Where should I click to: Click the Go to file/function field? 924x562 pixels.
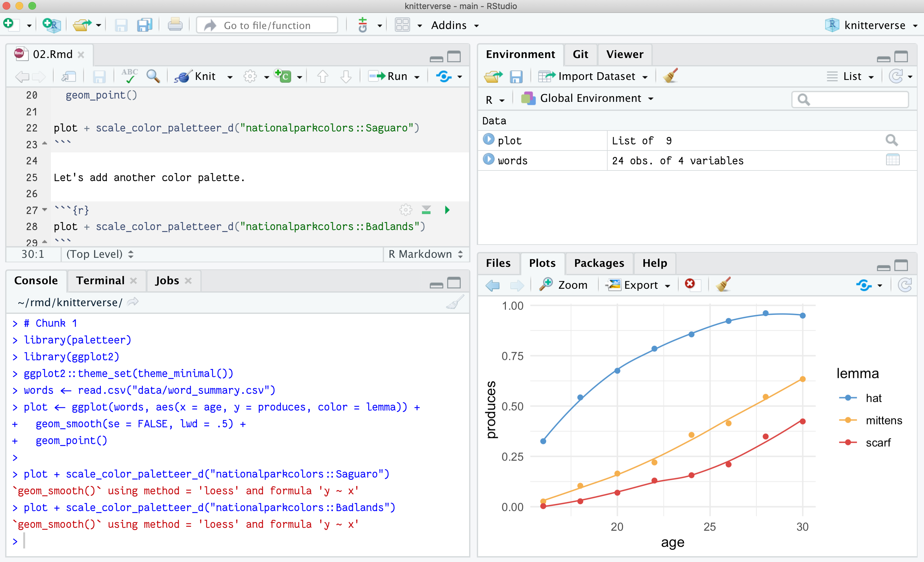coord(267,25)
